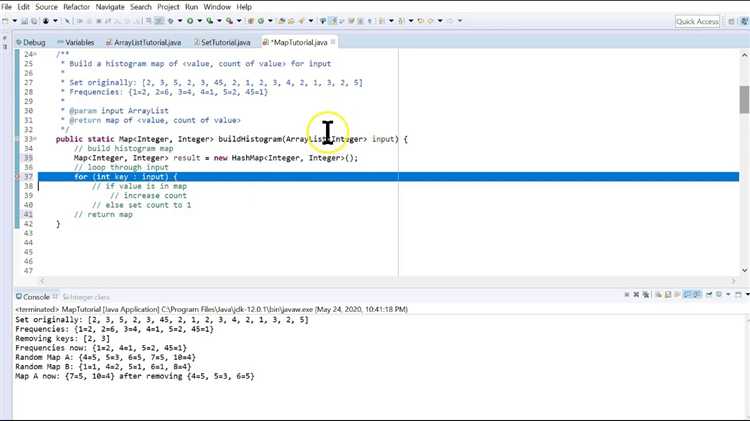
Task: Toggle the Pin Console icon
Action: (x=709, y=294)
